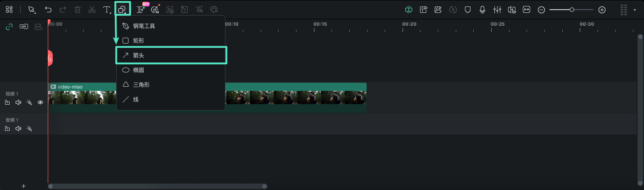Zoom out the timeline with minus button
Viewport: 644px width, 190px height.
point(541,9)
